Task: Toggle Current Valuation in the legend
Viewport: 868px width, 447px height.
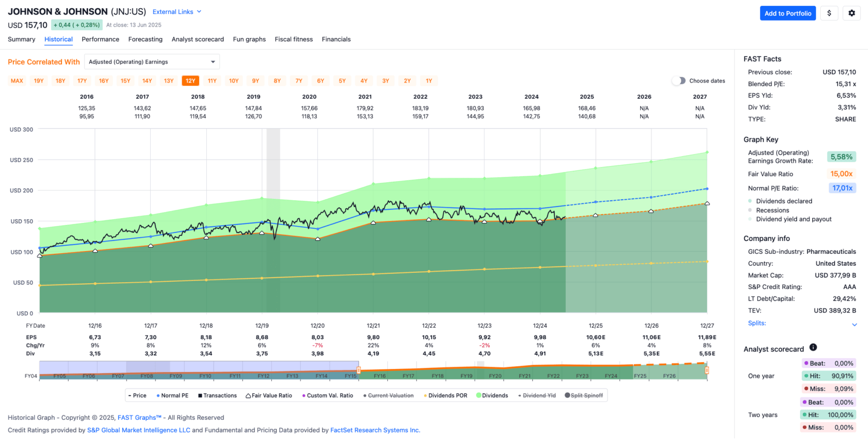Action: pos(388,395)
